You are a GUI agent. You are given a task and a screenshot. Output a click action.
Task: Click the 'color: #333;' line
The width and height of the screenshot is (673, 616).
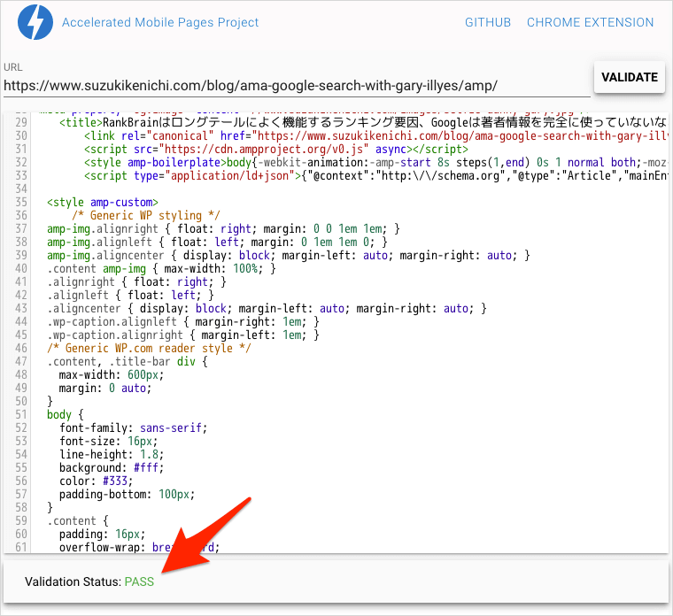97,481
